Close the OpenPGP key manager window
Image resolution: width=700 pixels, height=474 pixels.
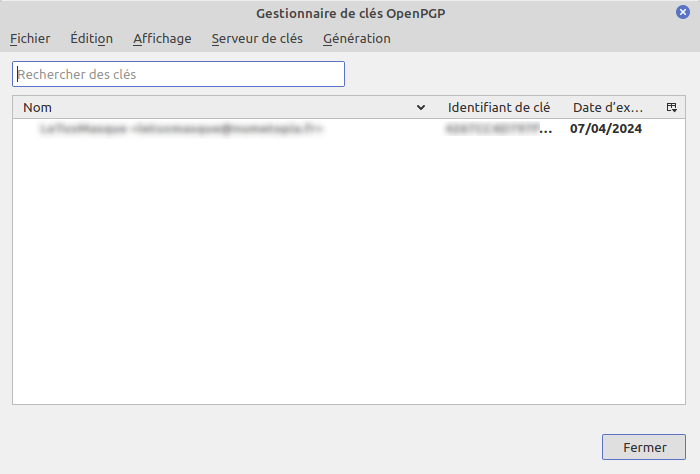coord(683,12)
